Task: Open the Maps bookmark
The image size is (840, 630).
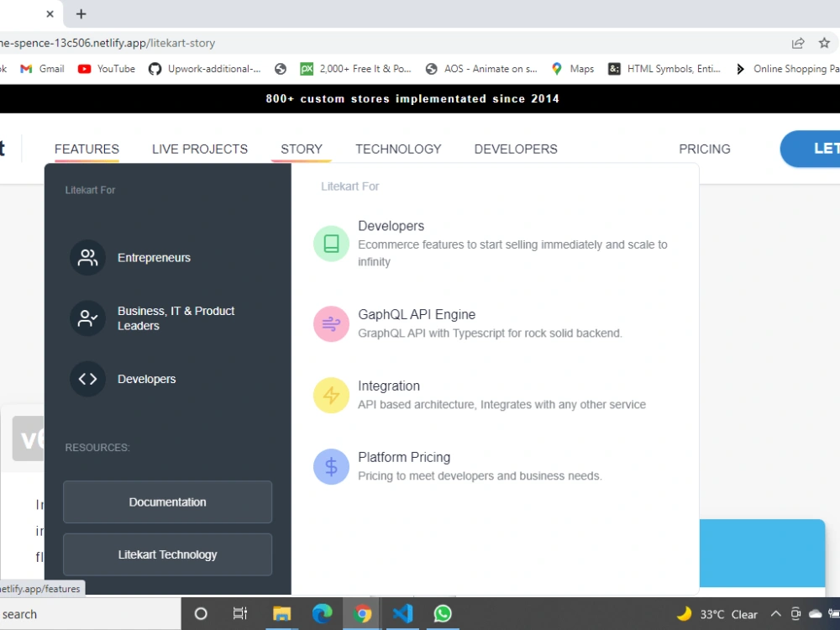Action: pyautogui.click(x=573, y=69)
